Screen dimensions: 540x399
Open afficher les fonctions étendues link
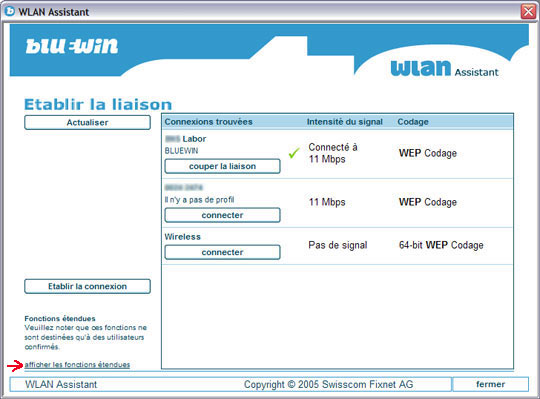(x=77, y=365)
